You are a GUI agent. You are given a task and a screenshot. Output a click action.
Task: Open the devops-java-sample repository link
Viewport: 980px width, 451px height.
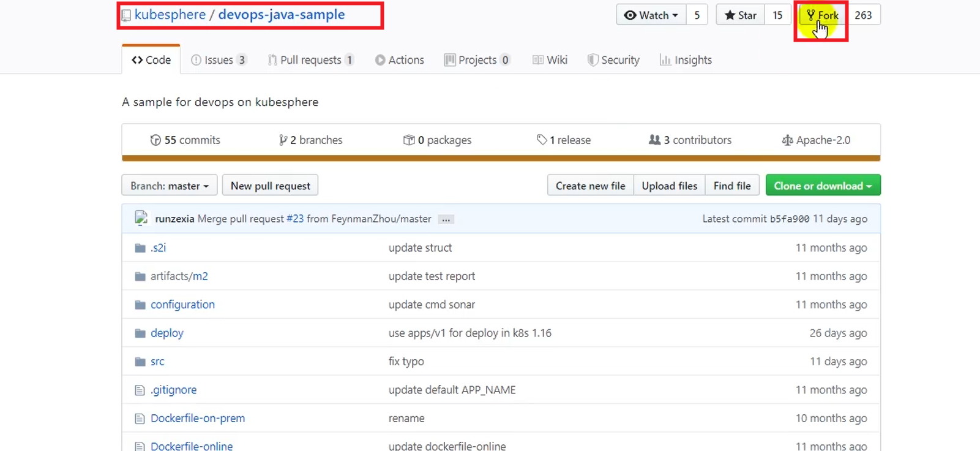click(282, 15)
